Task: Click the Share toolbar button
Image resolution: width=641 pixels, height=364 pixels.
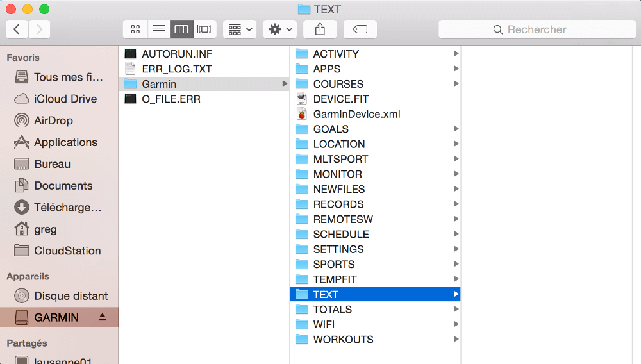Action: 320,29
